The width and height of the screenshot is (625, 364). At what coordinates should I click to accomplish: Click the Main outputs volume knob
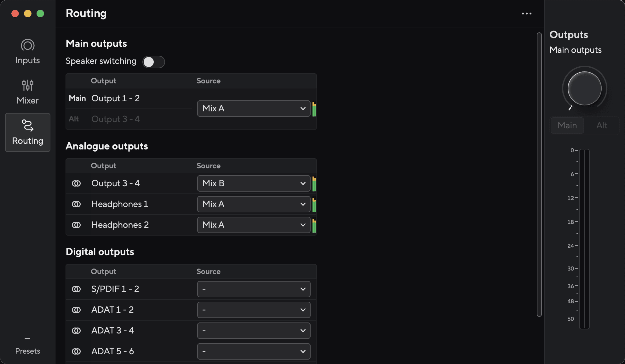584,88
